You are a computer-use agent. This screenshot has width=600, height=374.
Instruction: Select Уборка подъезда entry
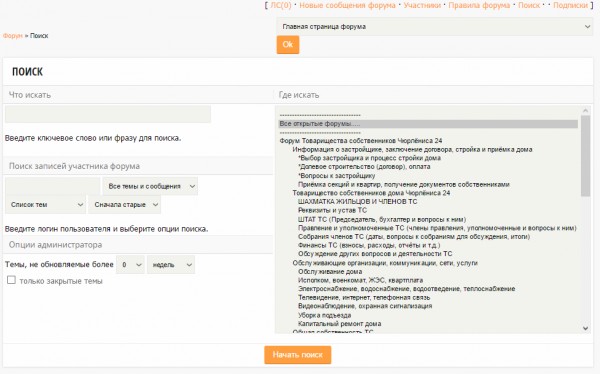click(x=324, y=315)
